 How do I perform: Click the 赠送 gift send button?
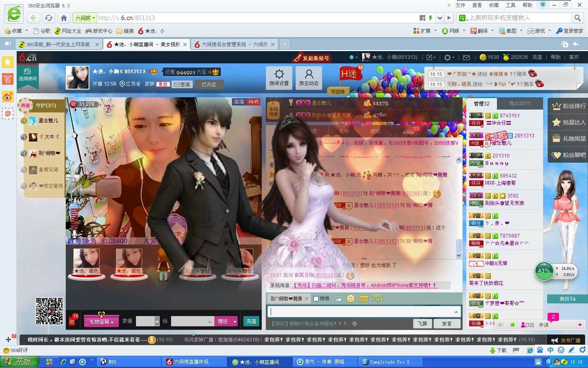click(223, 321)
